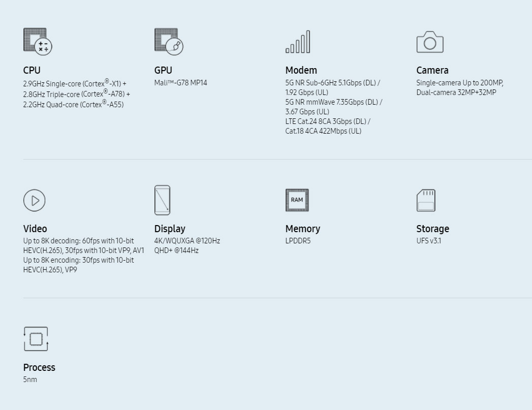Click the Display heading
Viewport: 532px width, 410px height.
[170, 229]
